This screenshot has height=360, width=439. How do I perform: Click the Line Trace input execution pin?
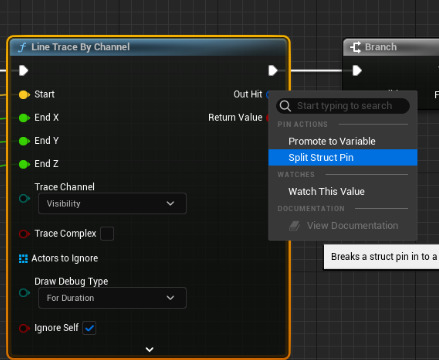coord(23,71)
